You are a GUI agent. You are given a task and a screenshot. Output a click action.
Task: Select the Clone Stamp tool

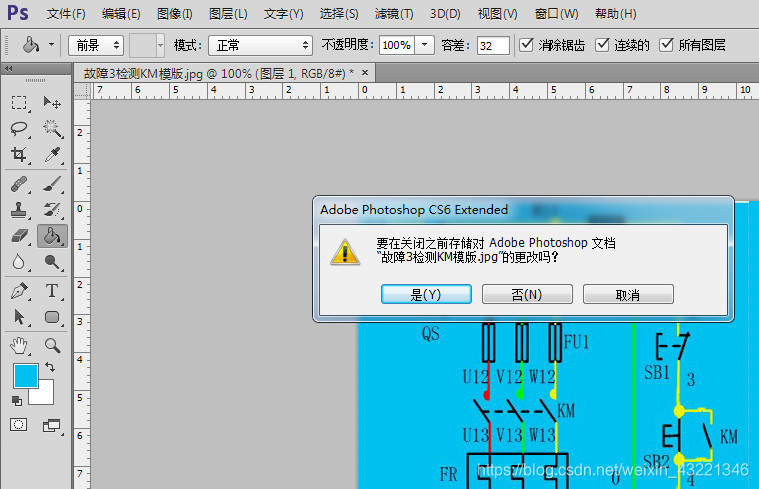coord(19,210)
